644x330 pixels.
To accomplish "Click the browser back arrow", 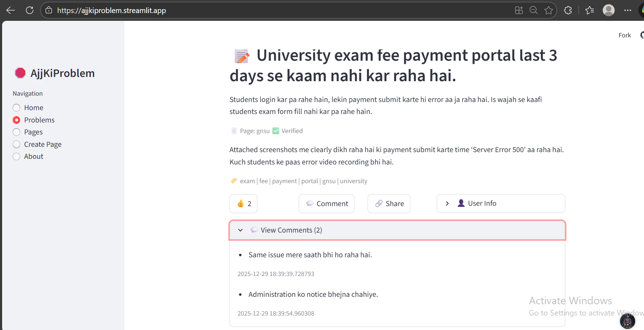I will coord(11,10).
